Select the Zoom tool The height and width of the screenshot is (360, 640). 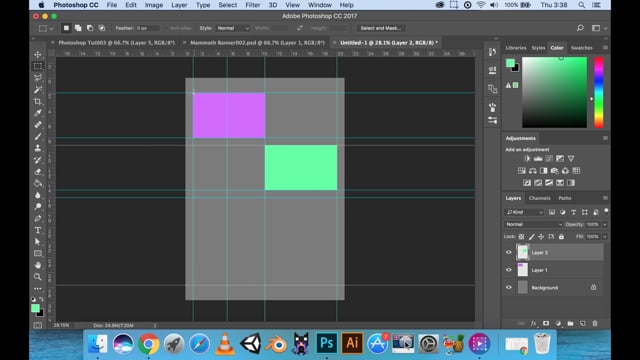click(38, 277)
